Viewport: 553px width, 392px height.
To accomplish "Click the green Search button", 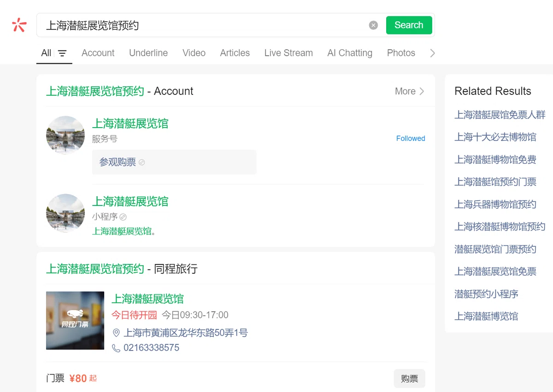I will click(409, 25).
